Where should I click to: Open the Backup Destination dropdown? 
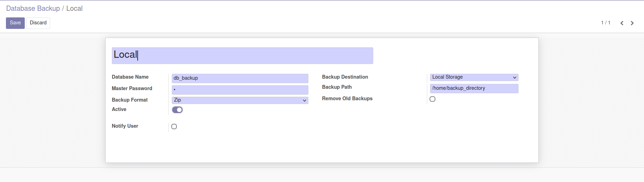(474, 77)
